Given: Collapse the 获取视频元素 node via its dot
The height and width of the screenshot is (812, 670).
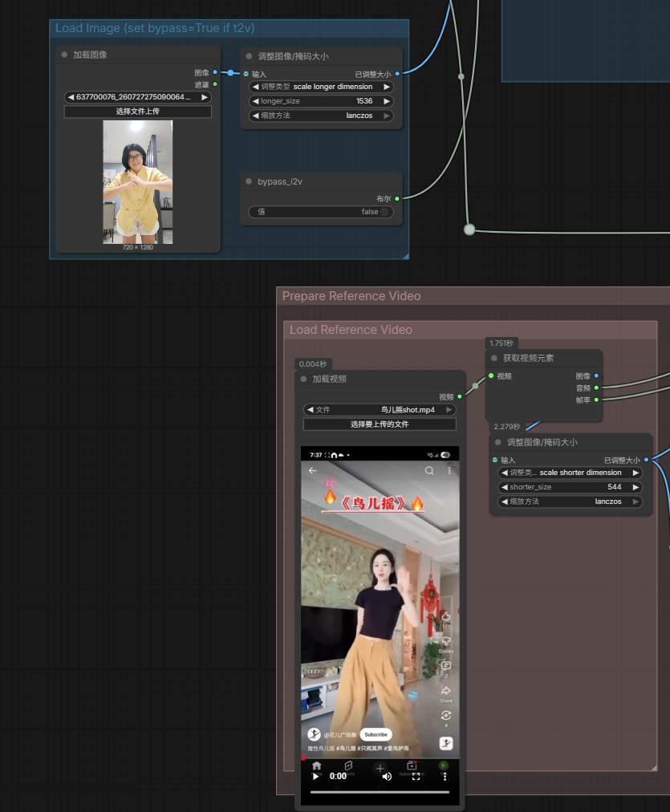Looking at the screenshot, I should coord(494,358).
